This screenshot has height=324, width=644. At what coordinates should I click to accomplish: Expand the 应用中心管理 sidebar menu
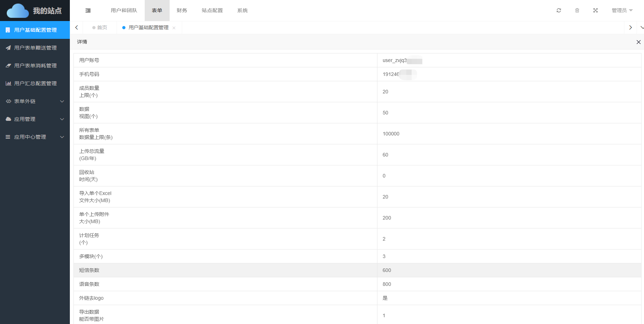pos(35,137)
